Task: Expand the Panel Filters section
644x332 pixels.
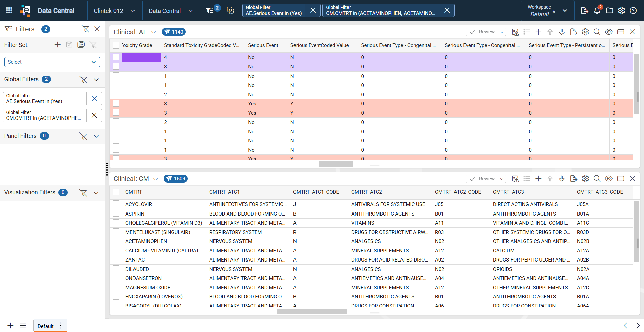Action: (96, 136)
